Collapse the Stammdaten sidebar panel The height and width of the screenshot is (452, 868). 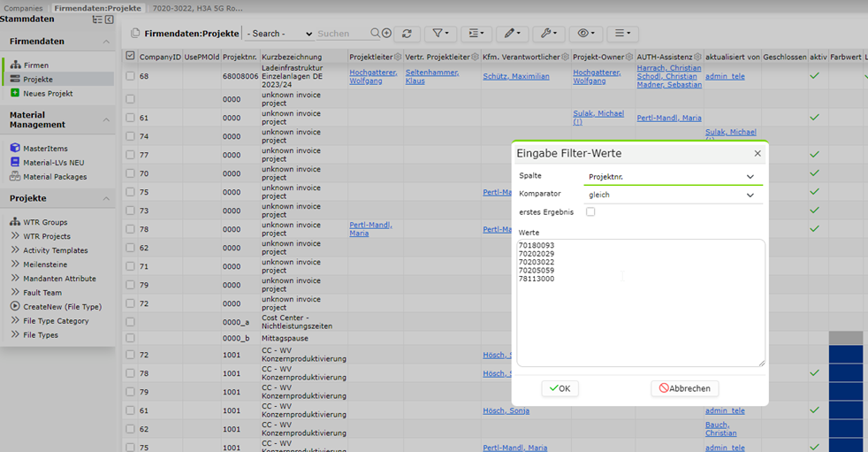tap(109, 19)
